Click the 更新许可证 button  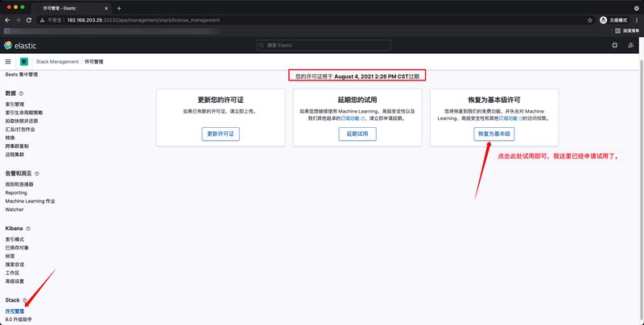click(221, 134)
